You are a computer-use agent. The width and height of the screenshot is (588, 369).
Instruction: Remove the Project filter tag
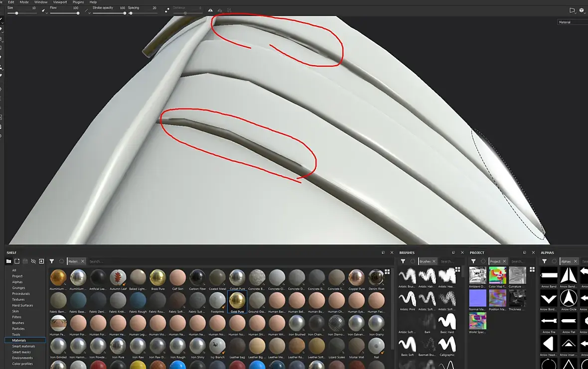[504, 261]
